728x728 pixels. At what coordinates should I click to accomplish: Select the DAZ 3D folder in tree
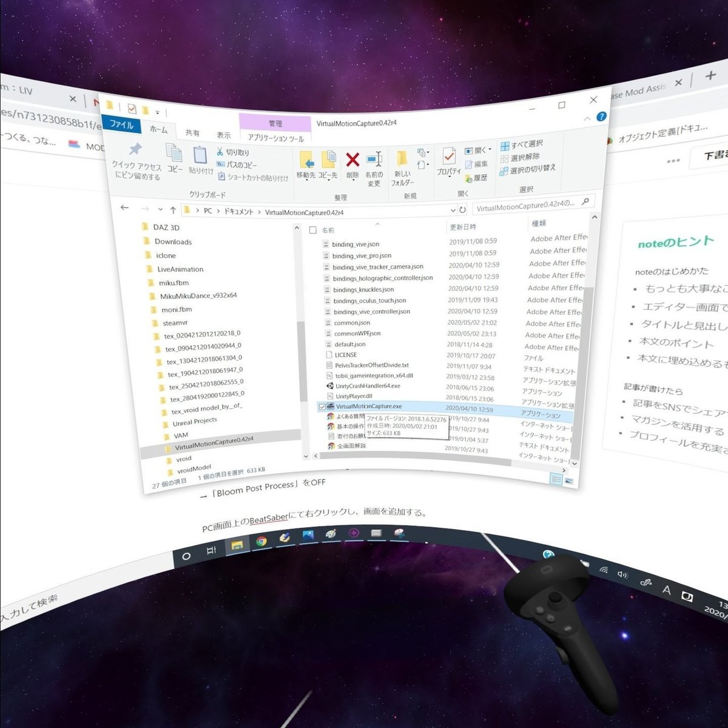tap(166, 227)
